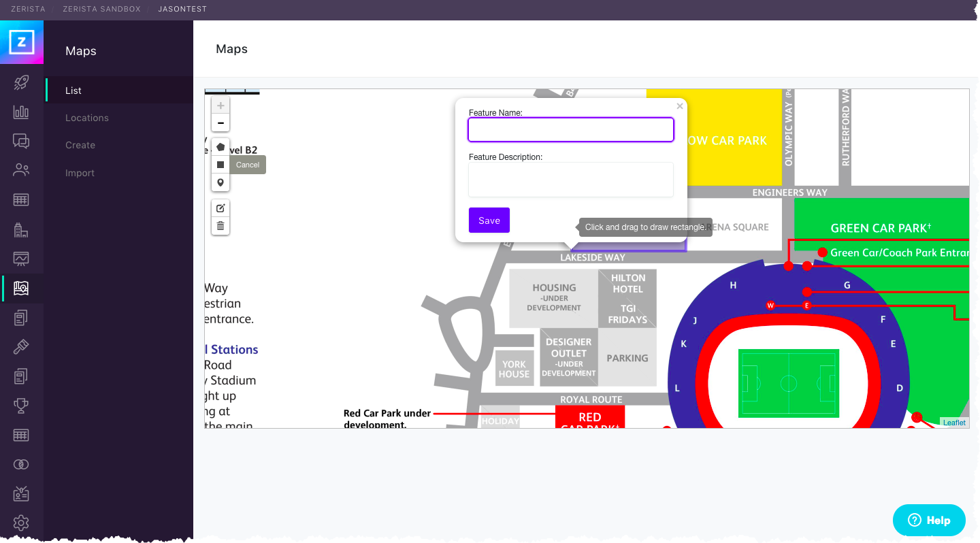Click the HILTON HOTEL block on the map
This screenshot has height=543, width=980.
[627, 284]
